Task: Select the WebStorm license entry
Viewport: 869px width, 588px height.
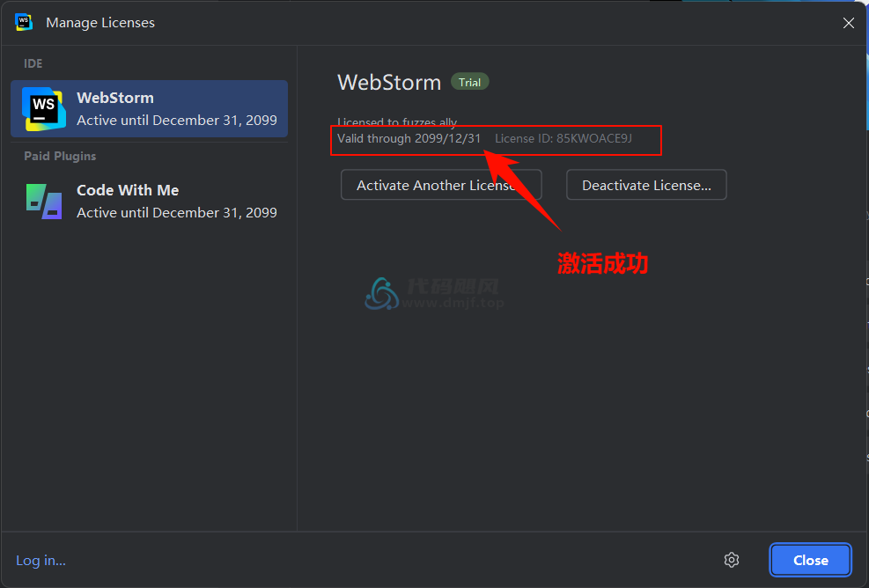Action: (149, 108)
